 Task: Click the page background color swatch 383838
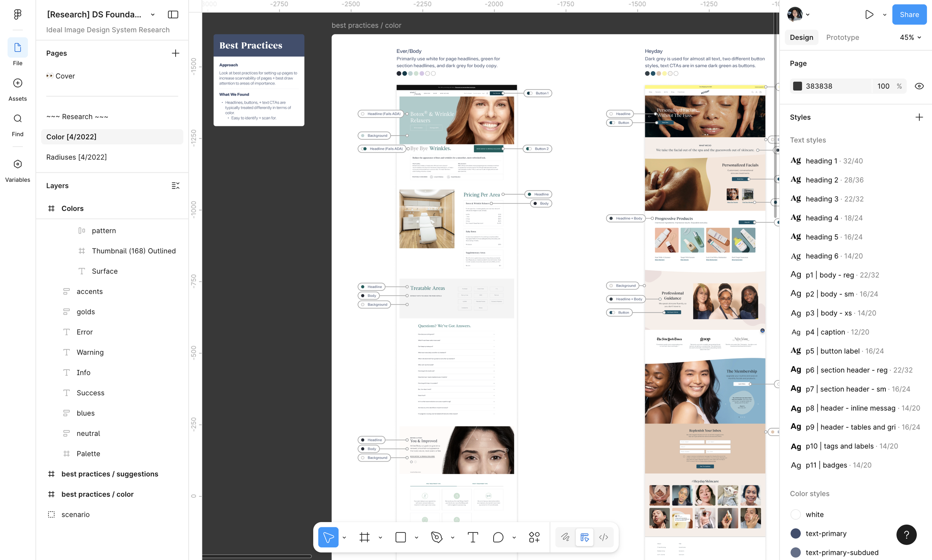tap(797, 86)
